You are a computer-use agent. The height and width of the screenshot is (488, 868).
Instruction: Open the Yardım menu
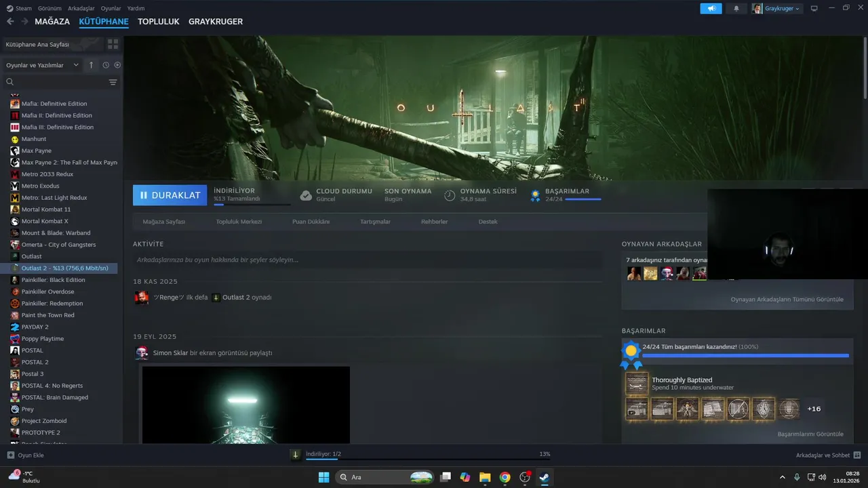(x=136, y=8)
